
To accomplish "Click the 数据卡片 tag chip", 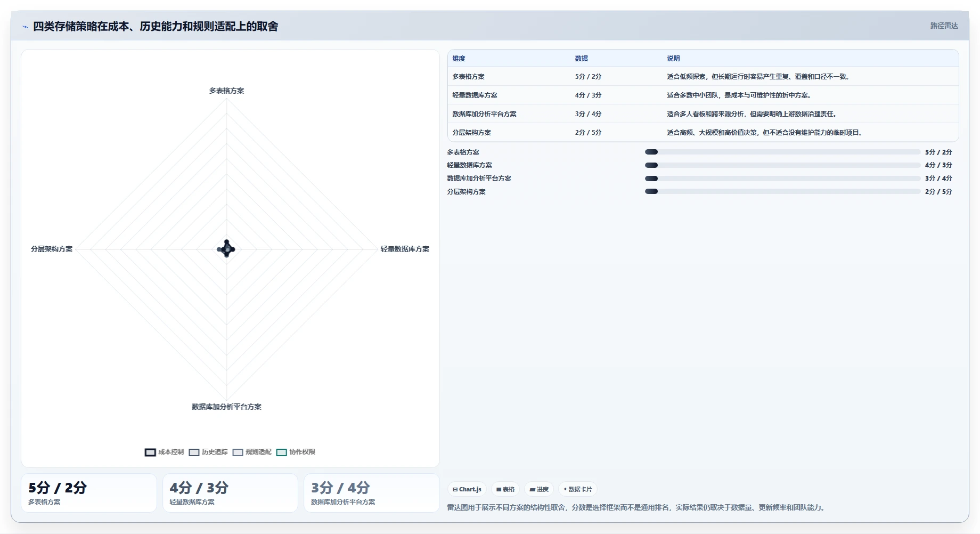I will [578, 489].
